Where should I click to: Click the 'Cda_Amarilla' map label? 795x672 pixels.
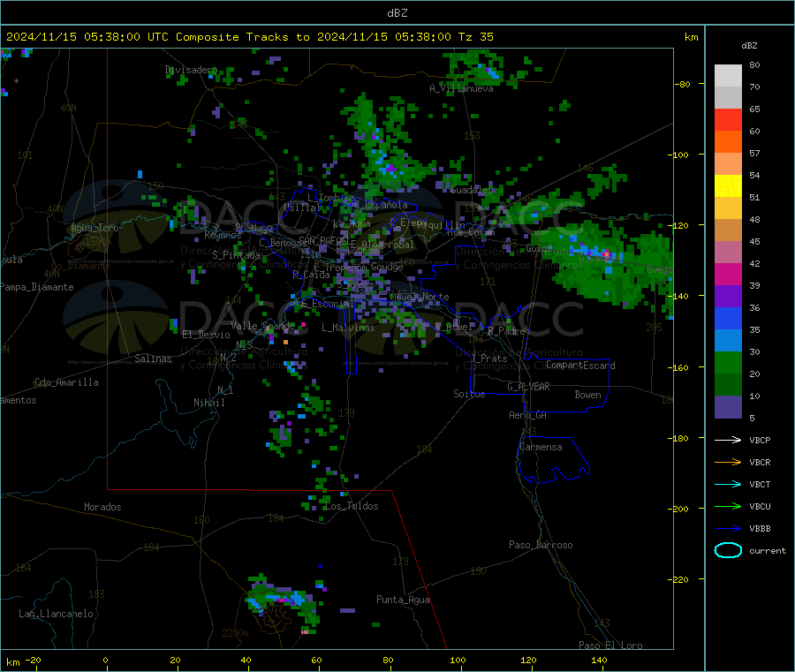[67, 382]
